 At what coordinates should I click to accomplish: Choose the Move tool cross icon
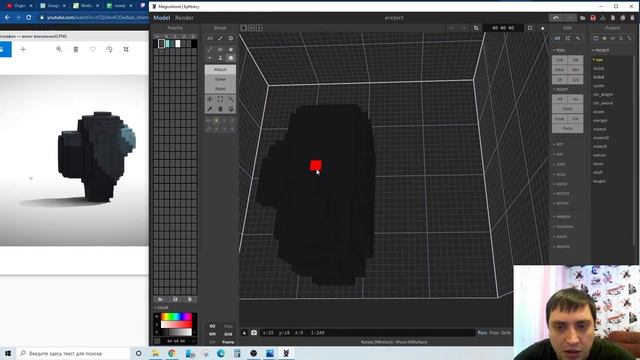click(x=210, y=99)
